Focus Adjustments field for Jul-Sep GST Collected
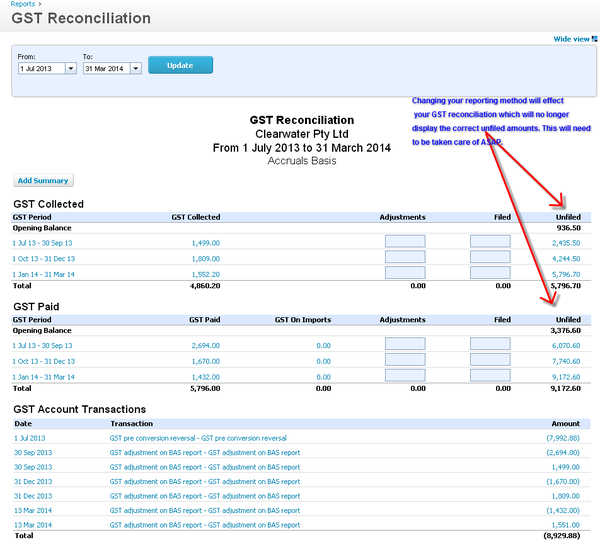Screen dimensions: 600x552 (x=405, y=241)
